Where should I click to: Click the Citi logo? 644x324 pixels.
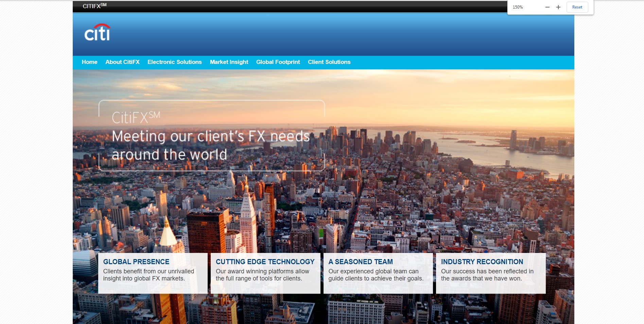click(x=97, y=32)
